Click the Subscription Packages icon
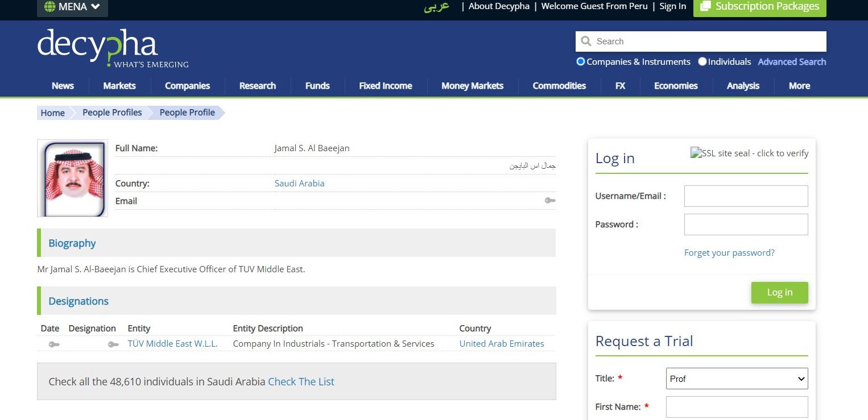Image resolution: width=868 pixels, height=420 pixels. pos(705,6)
